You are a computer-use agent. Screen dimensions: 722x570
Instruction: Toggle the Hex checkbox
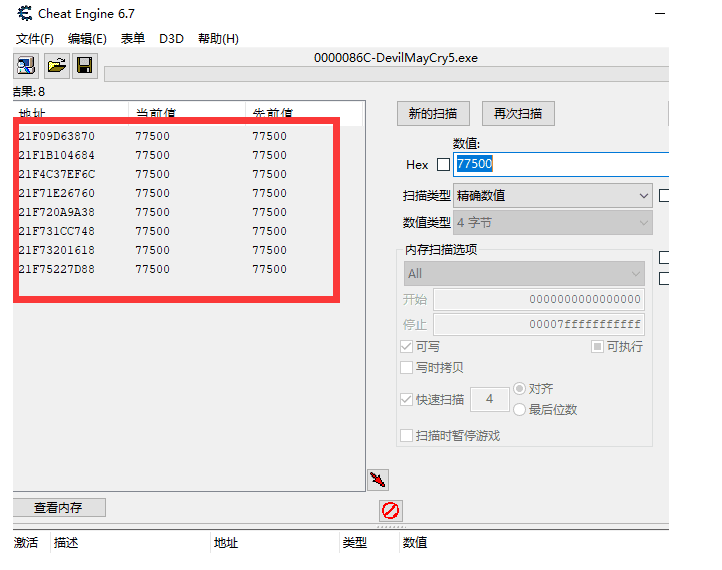(443, 164)
